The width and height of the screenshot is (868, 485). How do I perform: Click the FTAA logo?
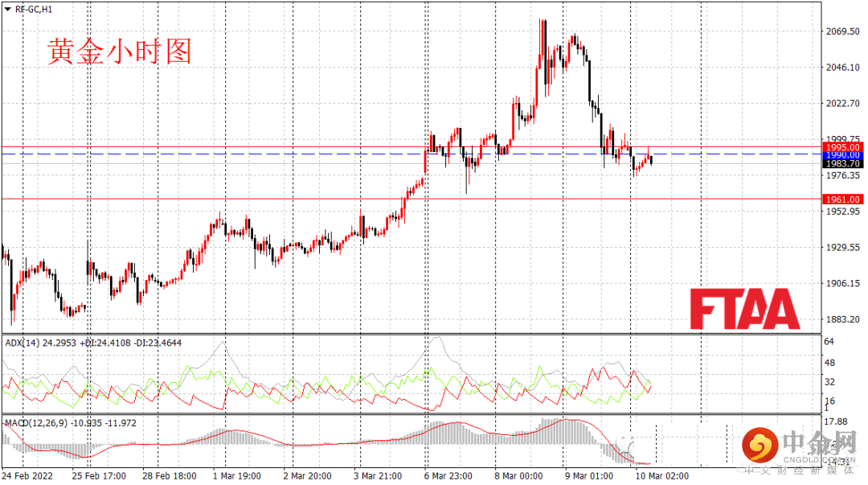coord(744,308)
